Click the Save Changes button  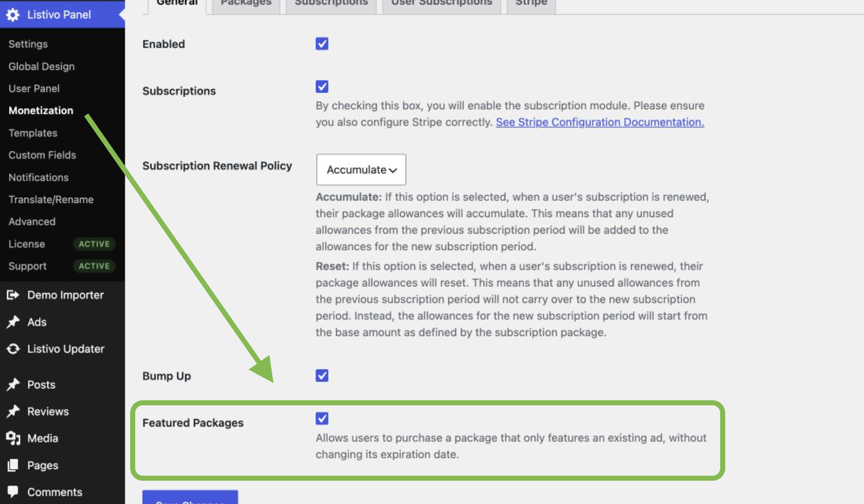(190, 497)
